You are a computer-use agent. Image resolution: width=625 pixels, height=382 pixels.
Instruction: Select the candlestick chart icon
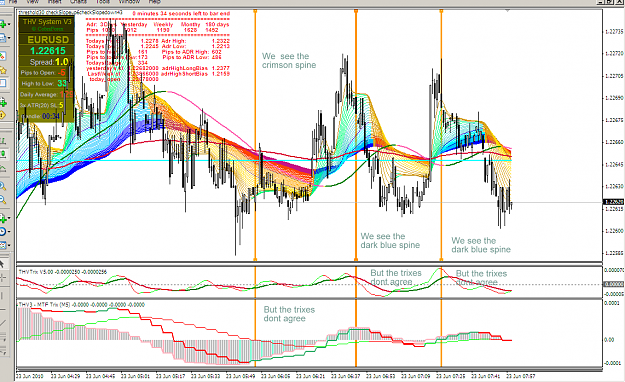3,154
